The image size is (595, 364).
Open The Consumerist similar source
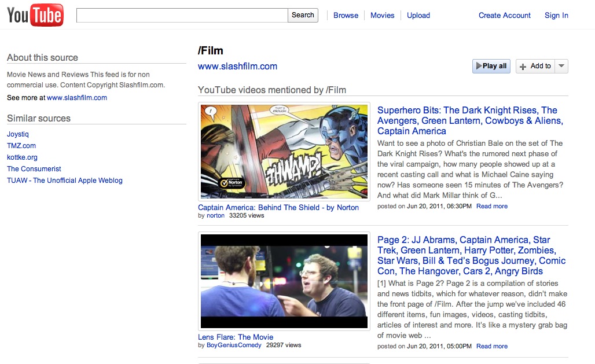click(34, 169)
